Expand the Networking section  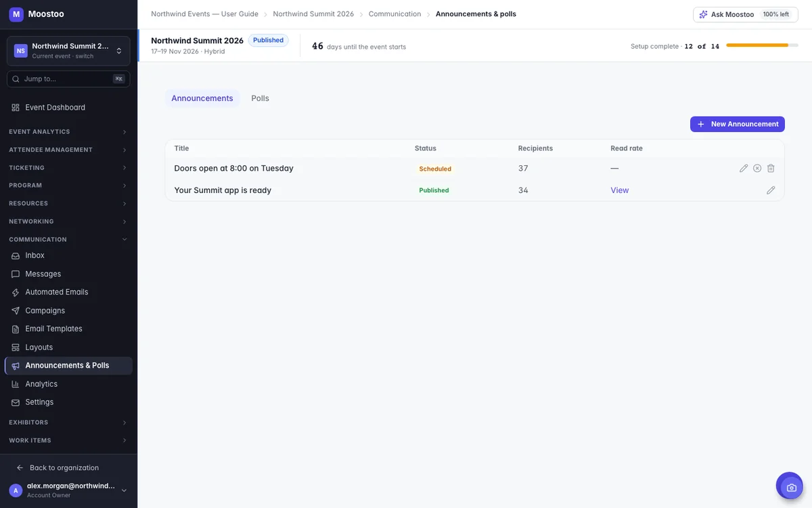68,221
